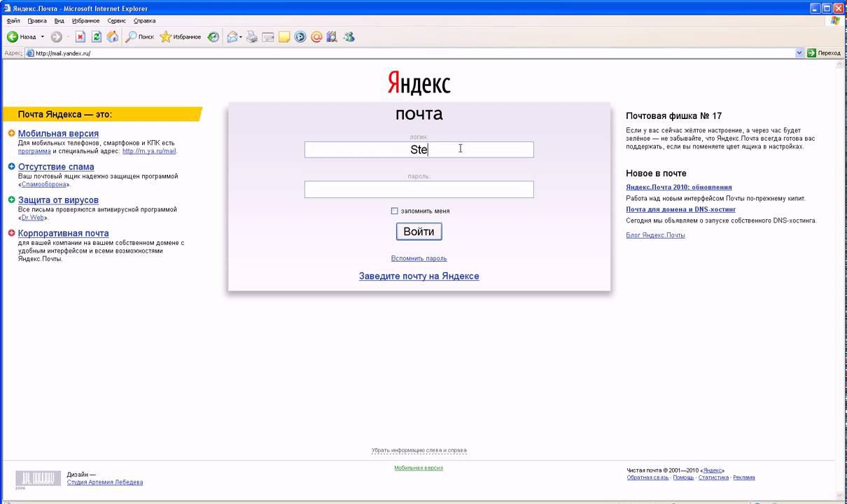Refresh the page with green arrows icon

coord(97,37)
